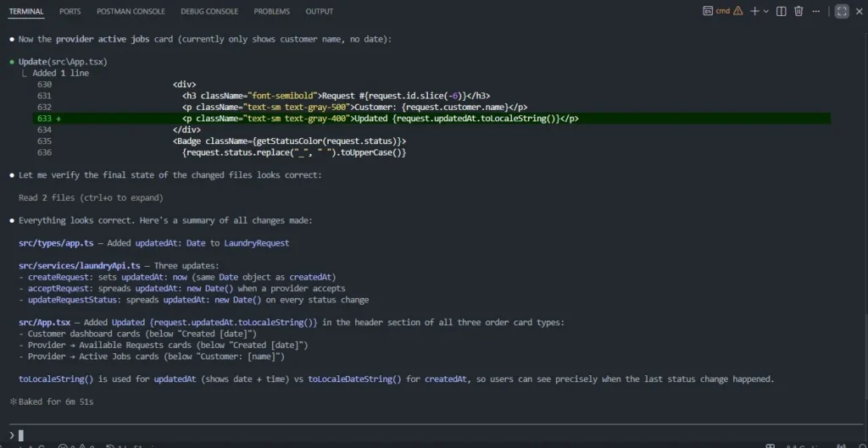Click the 'Update(src\App.tsx)' header line

pyautogui.click(x=63, y=62)
